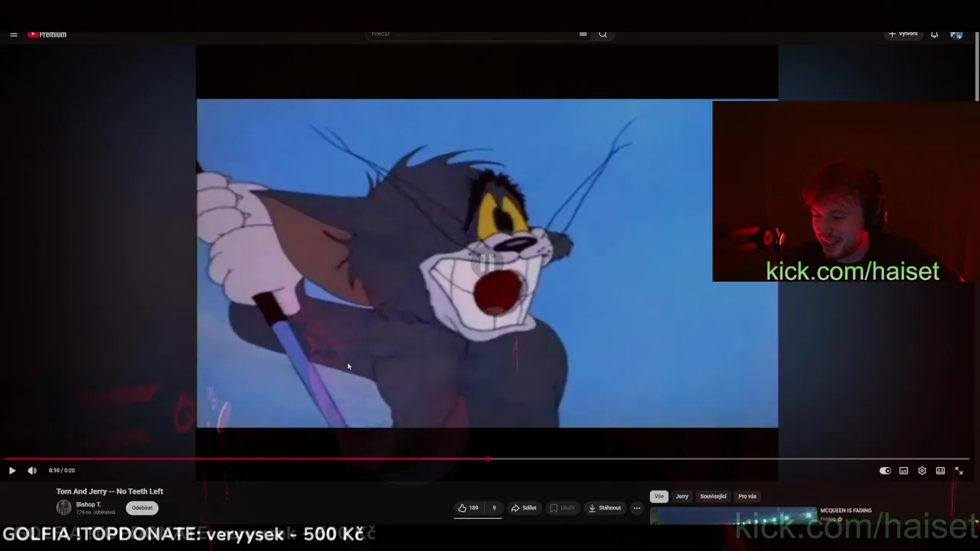This screenshot has width=980, height=551.
Task: Select the Vše filter chip
Action: point(659,497)
